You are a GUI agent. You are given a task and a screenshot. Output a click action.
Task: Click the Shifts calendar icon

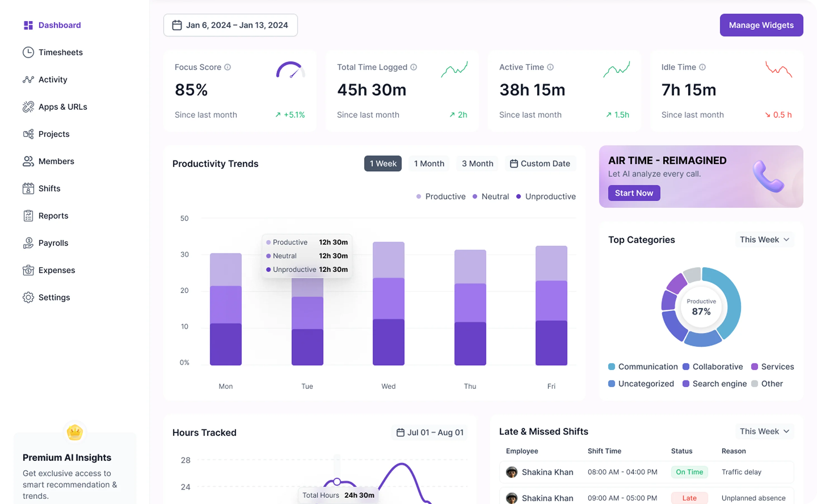28,189
